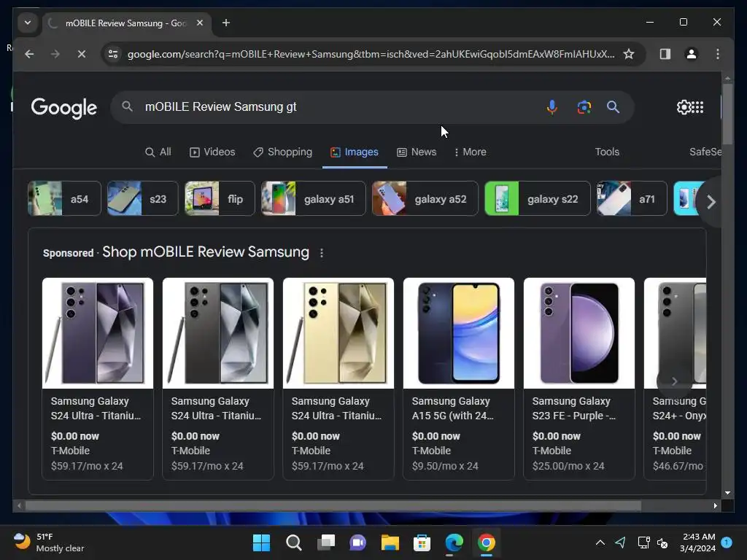
Task: Switch to the Videos tab
Action: pyautogui.click(x=212, y=152)
